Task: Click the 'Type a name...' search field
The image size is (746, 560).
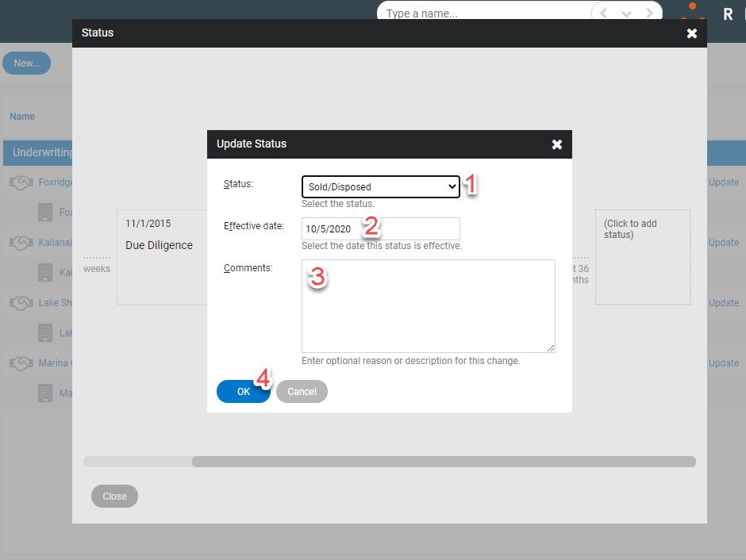Action: pos(485,13)
